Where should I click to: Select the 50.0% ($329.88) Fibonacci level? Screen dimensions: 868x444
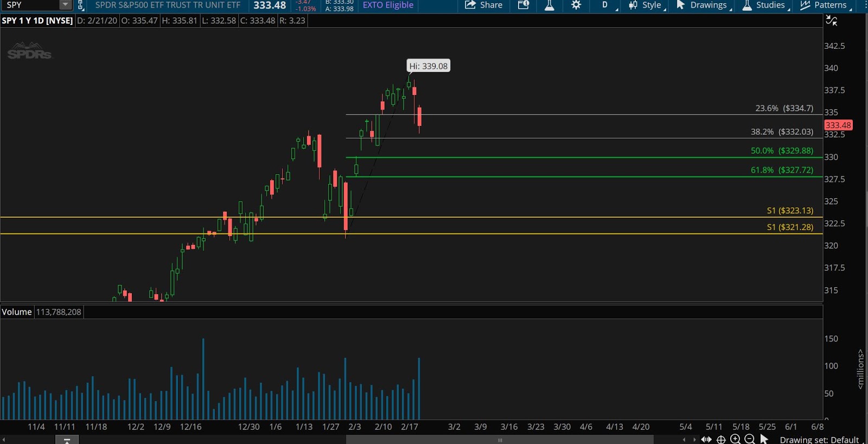[x=782, y=150]
